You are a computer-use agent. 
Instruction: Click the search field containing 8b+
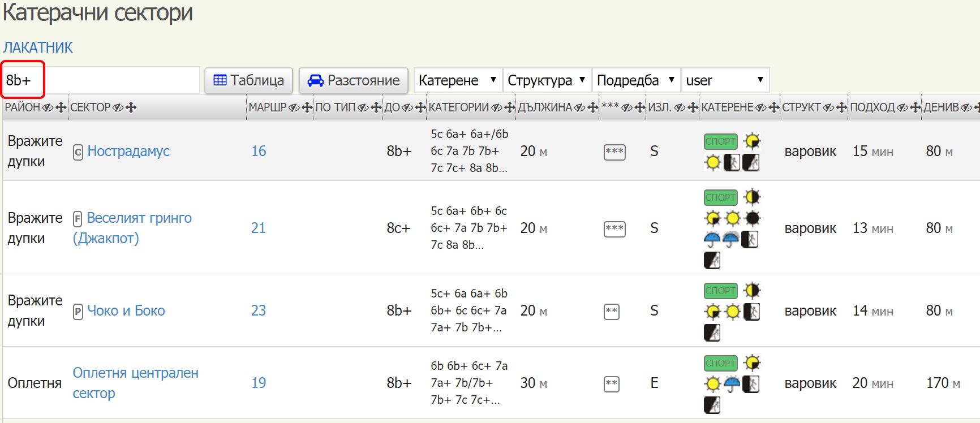click(101, 80)
